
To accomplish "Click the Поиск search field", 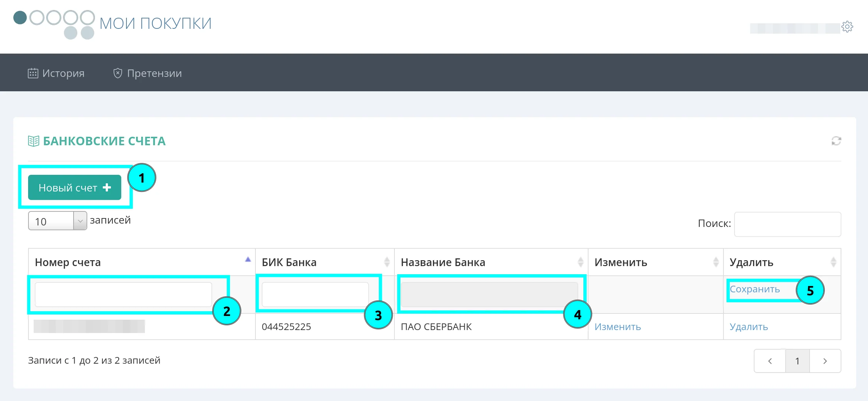I will (787, 224).
